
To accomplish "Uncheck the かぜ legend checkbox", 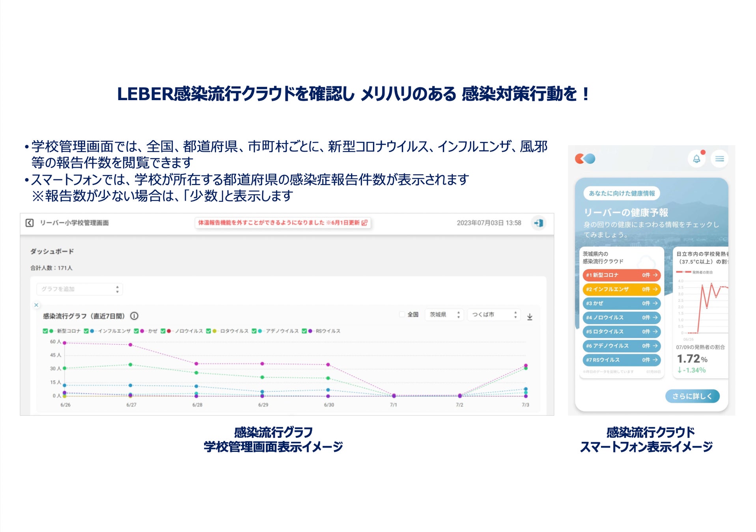I will point(136,331).
